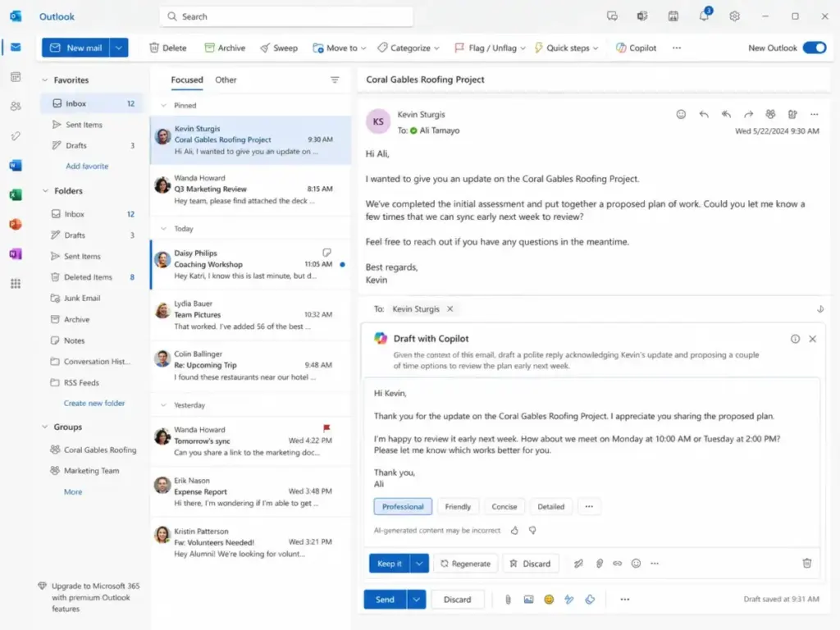The height and width of the screenshot is (630, 840).
Task: Open the Coral Gables Roofing group
Action: (x=92, y=450)
